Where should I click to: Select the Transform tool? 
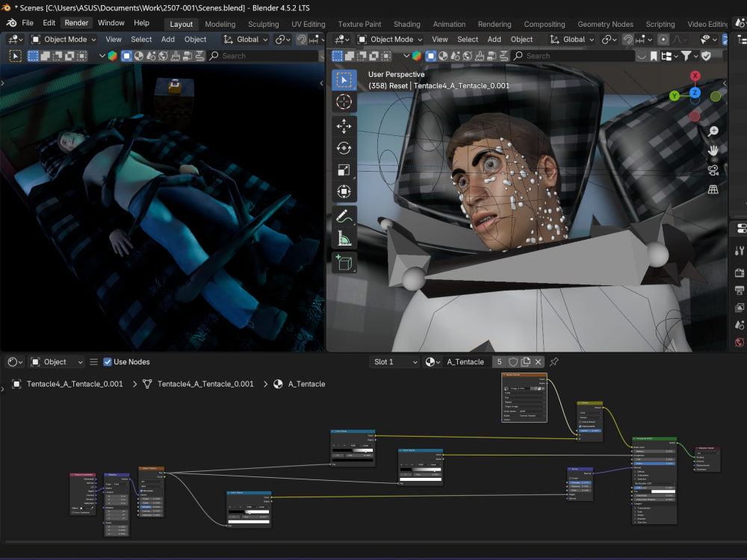pyautogui.click(x=344, y=192)
